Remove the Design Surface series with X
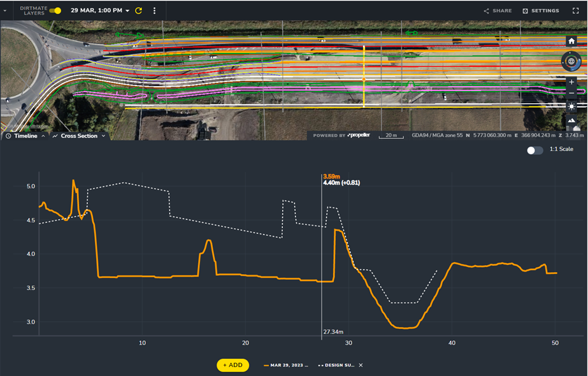Viewport: 588px width, 376px height. [x=361, y=365]
